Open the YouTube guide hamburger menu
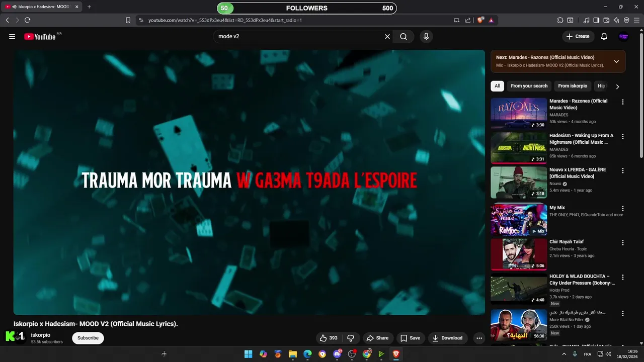 point(12,37)
